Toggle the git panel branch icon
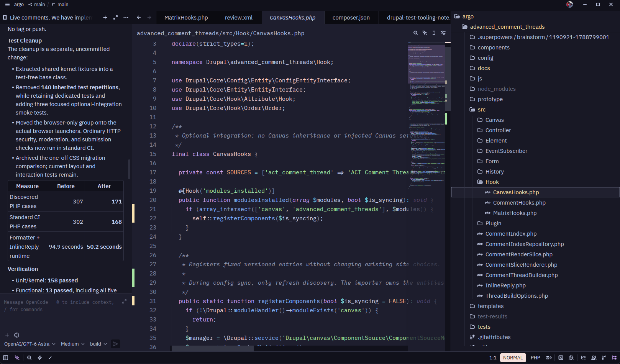 click(604, 358)
